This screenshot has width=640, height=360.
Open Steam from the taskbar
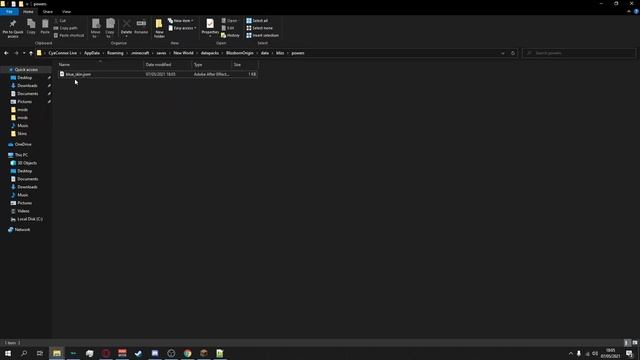[x=138, y=353]
